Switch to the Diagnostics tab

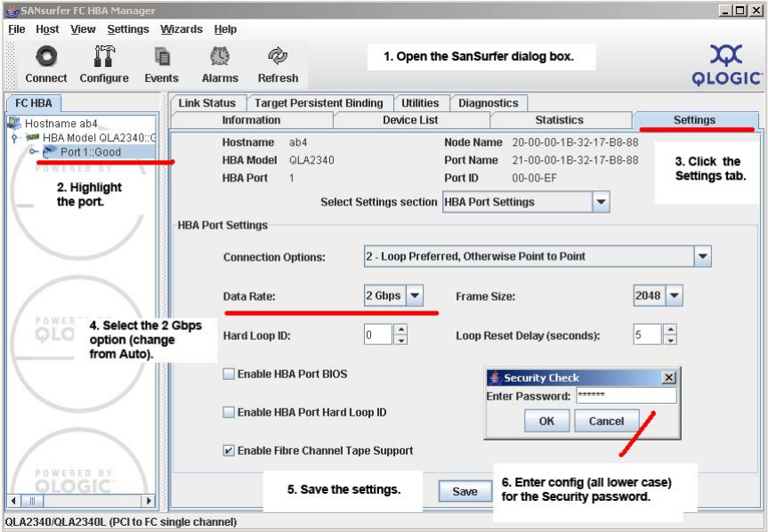489,103
